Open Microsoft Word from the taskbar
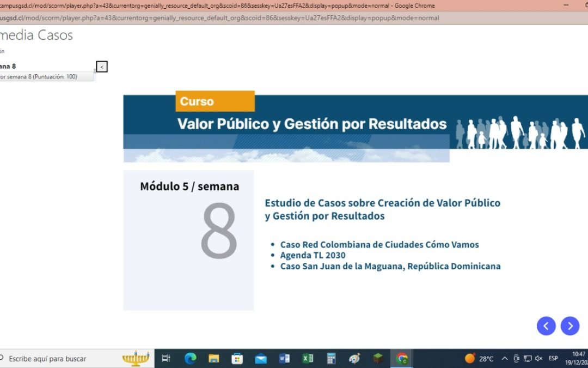 point(284,358)
